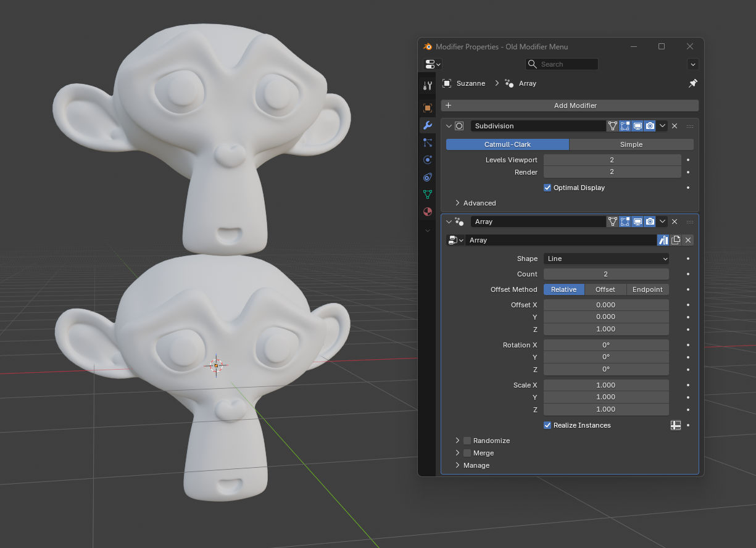Open the green Object Data tab icon
Viewport: 756px width, 548px height.
coord(428,194)
